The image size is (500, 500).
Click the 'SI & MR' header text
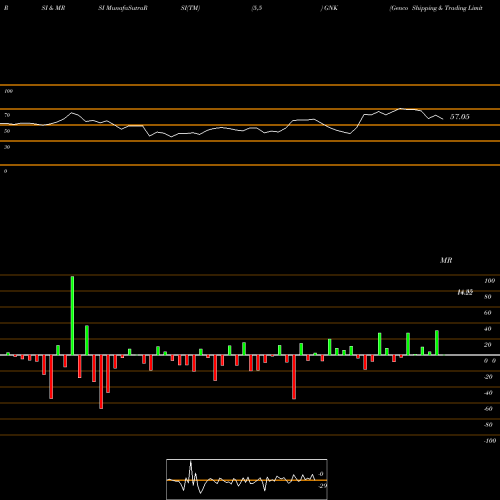(x=53, y=8)
